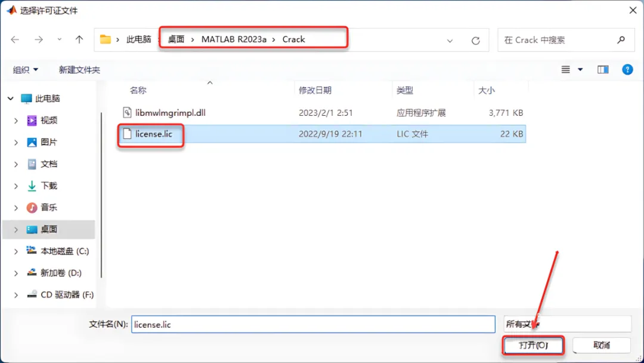Click the libmwlmgrimpl.dll file icon
The image size is (644, 363).
tap(128, 112)
